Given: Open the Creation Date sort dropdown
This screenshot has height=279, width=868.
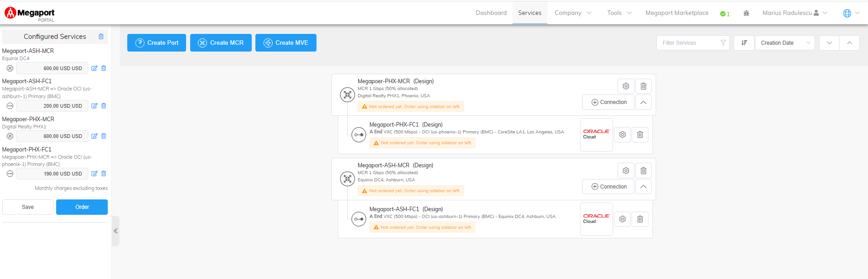Looking at the screenshot, I should coord(785,43).
